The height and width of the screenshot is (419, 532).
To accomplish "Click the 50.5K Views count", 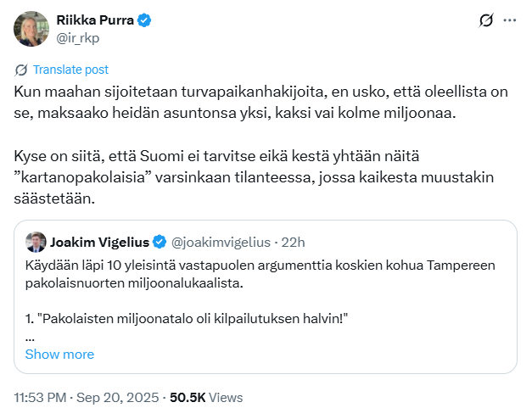I will (x=206, y=397).
